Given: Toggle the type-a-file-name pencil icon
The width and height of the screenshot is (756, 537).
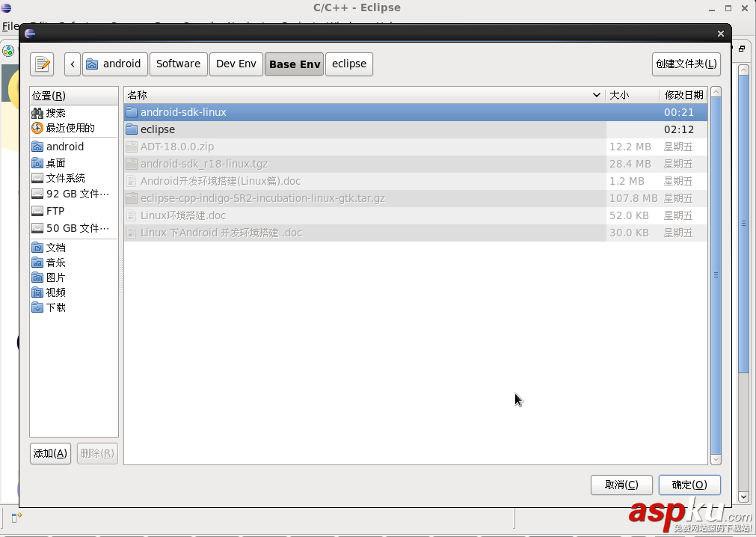Looking at the screenshot, I should tap(42, 64).
